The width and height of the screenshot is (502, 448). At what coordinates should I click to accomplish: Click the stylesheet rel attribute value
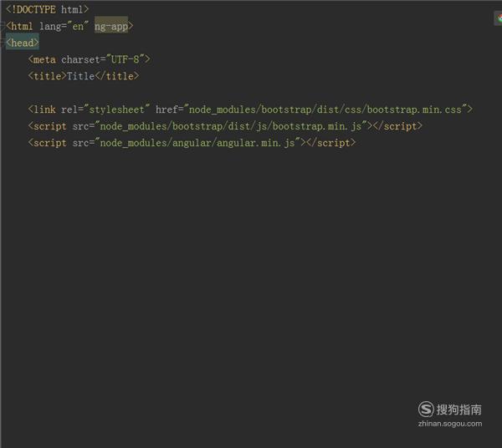[x=116, y=109]
